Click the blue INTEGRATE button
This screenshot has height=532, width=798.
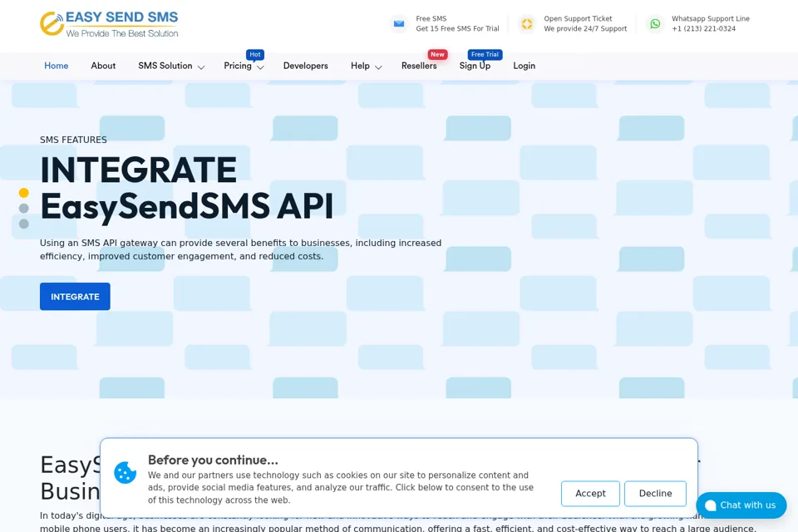pyautogui.click(x=75, y=296)
